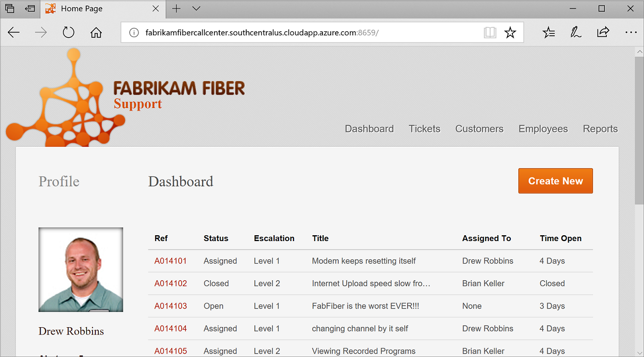Open a new browser tab

point(176,8)
